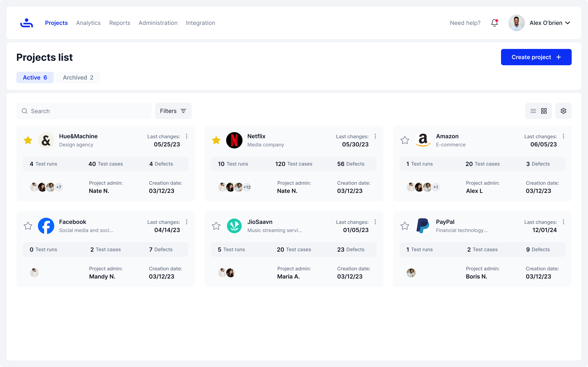Click the notification bell icon
Screen dimensions: 588x367
point(494,23)
